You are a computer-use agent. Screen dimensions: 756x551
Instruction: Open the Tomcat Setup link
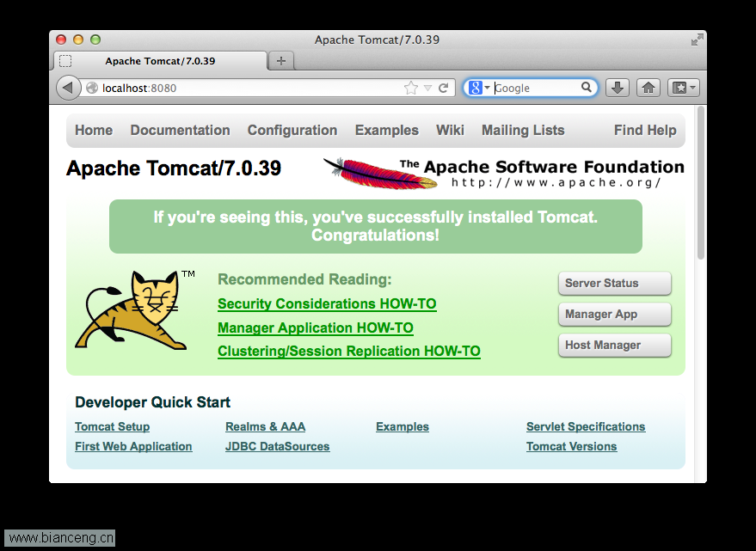coord(113,426)
